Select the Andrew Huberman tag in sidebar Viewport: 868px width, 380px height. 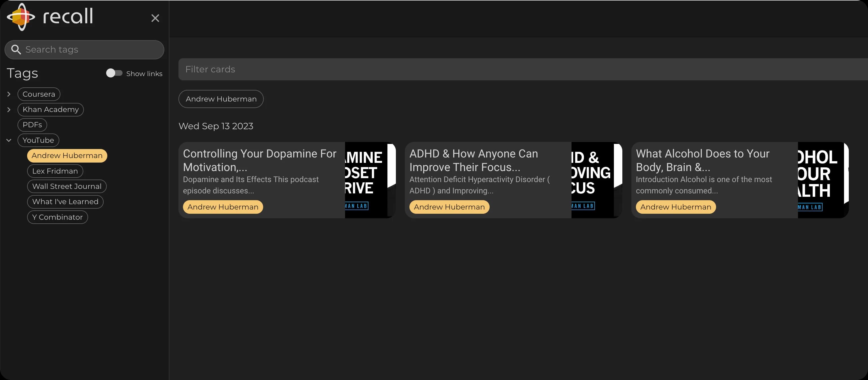pyautogui.click(x=67, y=156)
